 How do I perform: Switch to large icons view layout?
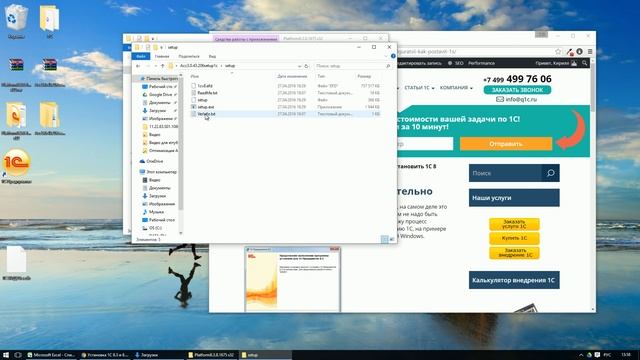coord(392,239)
